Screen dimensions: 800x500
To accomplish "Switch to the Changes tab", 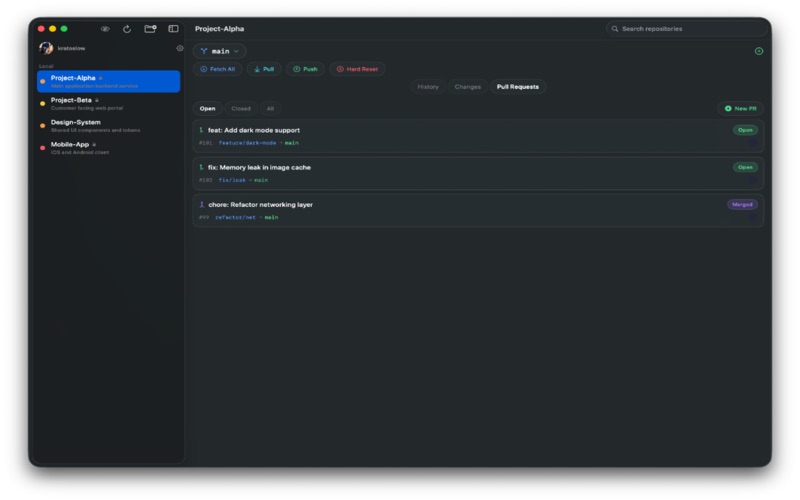I will point(467,87).
